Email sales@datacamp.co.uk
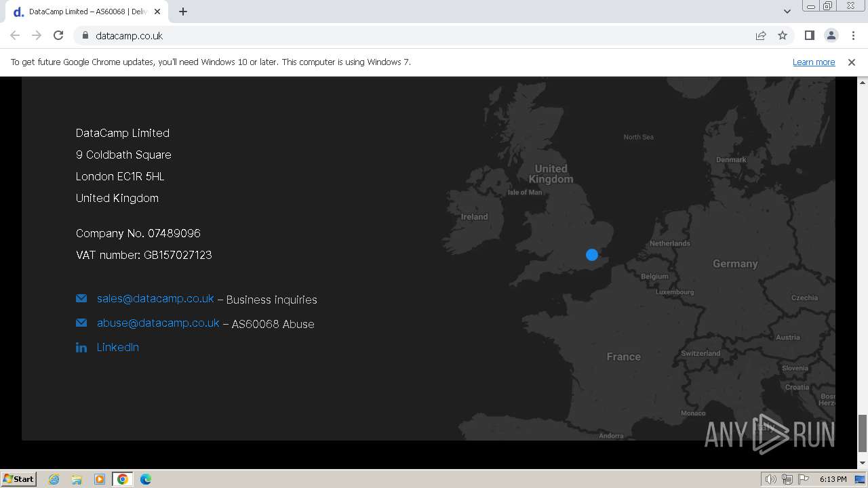This screenshot has width=868, height=488. click(x=155, y=298)
